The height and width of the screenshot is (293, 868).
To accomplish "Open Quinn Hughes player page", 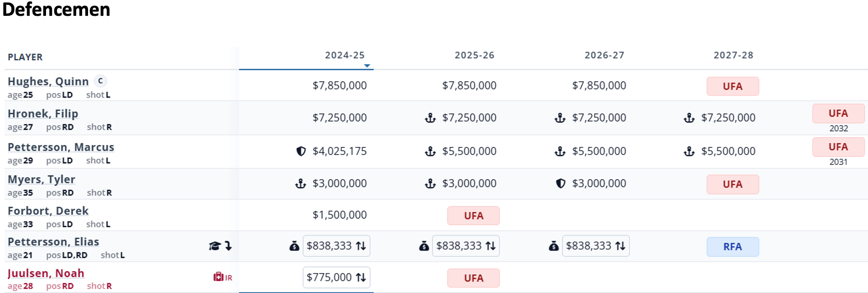I will 48,82.
